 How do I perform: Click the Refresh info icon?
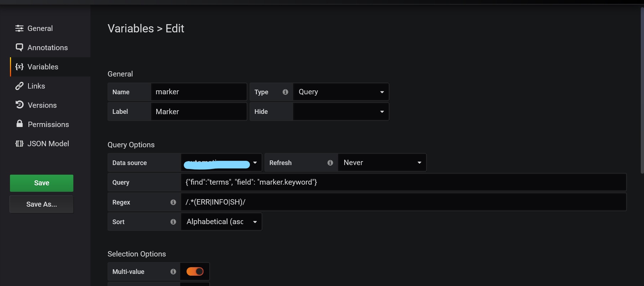click(x=330, y=163)
